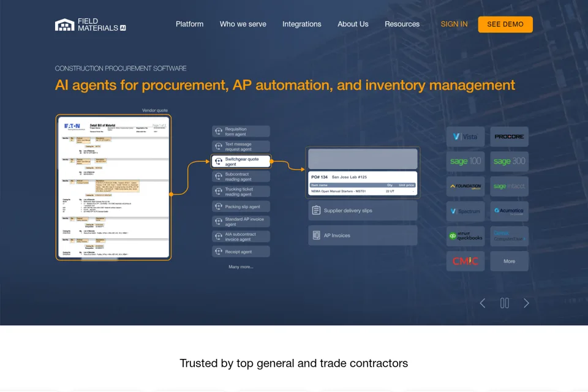This screenshot has width=588, height=392.
Task: Select the Sage 300 logo tile
Action: coord(509,161)
